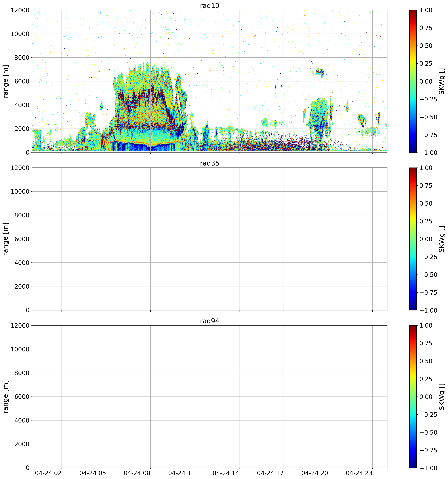This screenshot has height=479, width=448.
Task: Click the rad94 colorbar SKWg [] label
Action: 442,397
